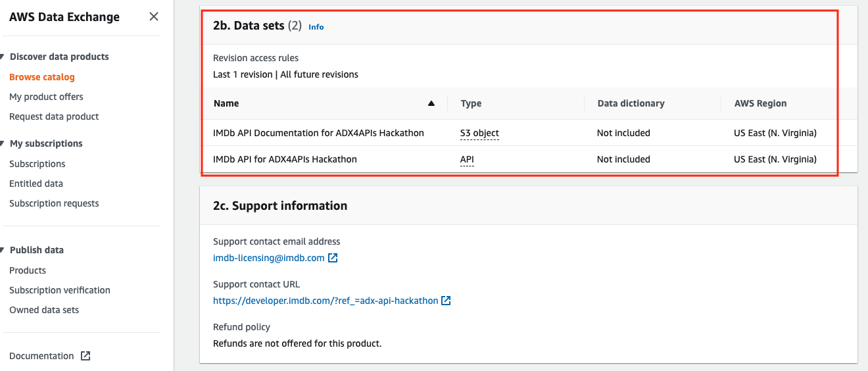868x371 pixels.
Task: Sort table by Name column arrow
Action: point(431,103)
